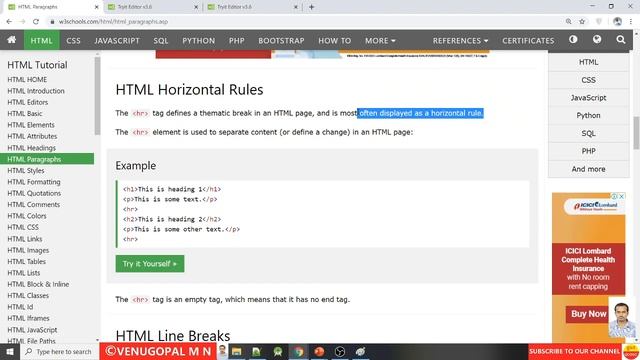This screenshot has height=360, width=640.
Task: Open CERTIFICATES in the navbar
Action: (528, 40)
